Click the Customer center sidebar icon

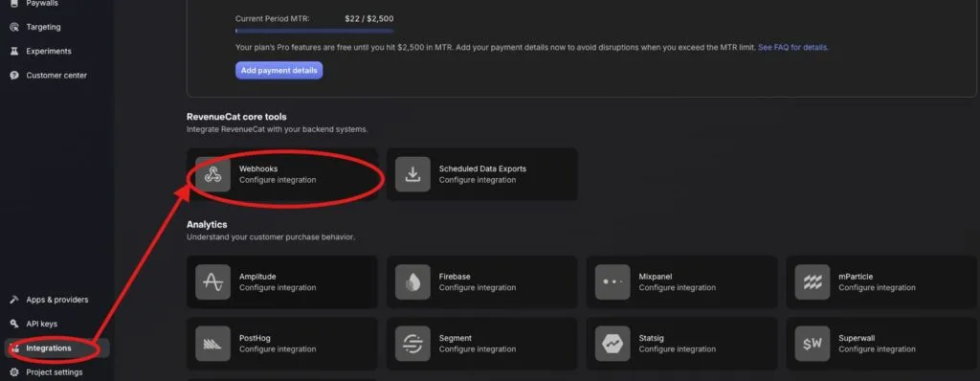[14, 75]
